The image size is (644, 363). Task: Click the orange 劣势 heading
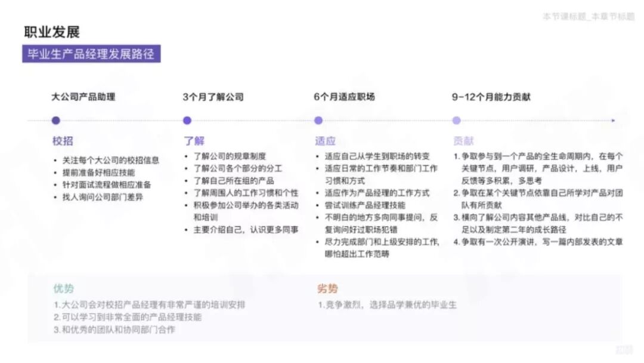coord(327,288)
